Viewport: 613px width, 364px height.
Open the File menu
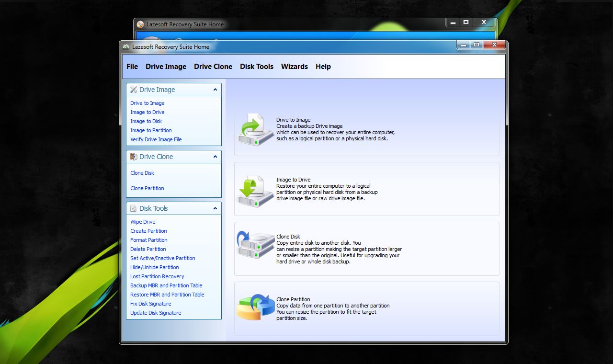pyautogui.click(x=132, y=67)
